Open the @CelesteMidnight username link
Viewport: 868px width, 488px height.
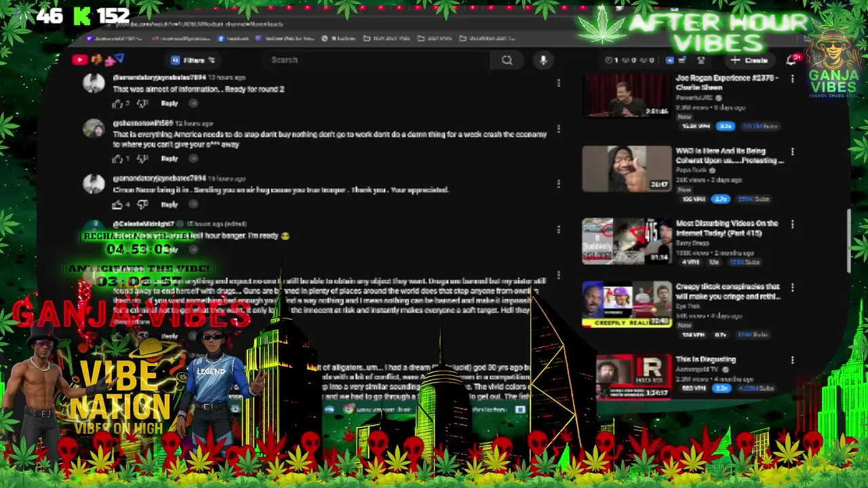coord(143,224)
